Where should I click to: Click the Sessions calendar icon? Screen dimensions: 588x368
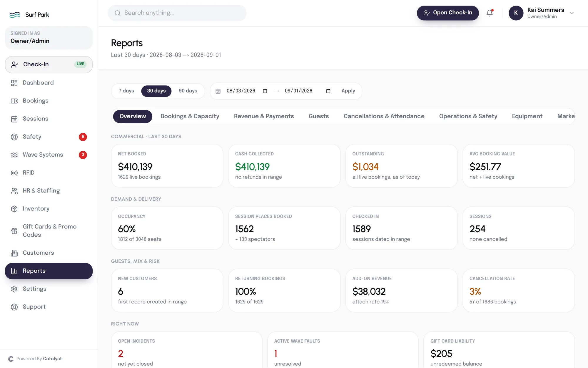(14, 119)
